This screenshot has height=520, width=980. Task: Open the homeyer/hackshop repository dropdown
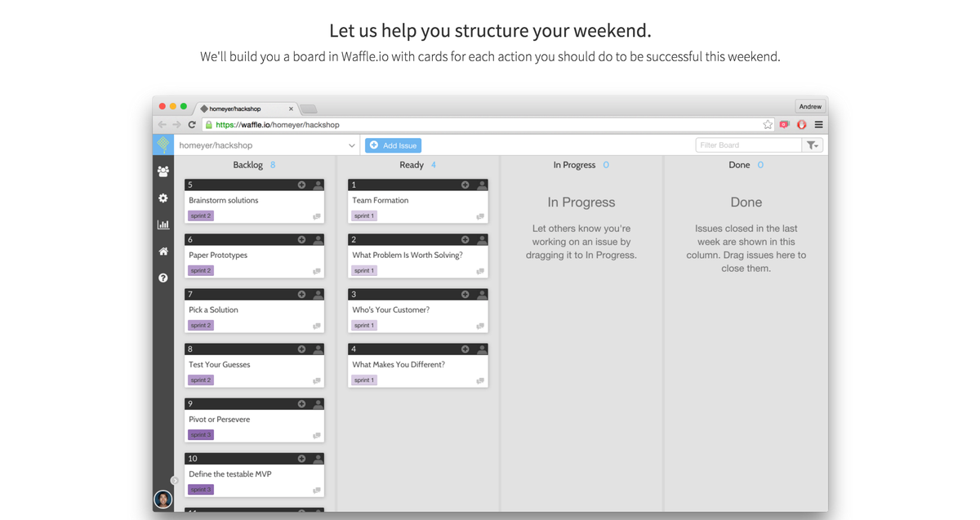coord(266,145)
